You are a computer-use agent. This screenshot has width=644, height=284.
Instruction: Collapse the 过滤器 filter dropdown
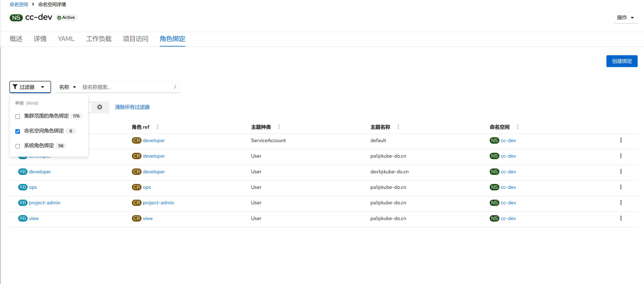pyautogui.click(x=30, y=87)
